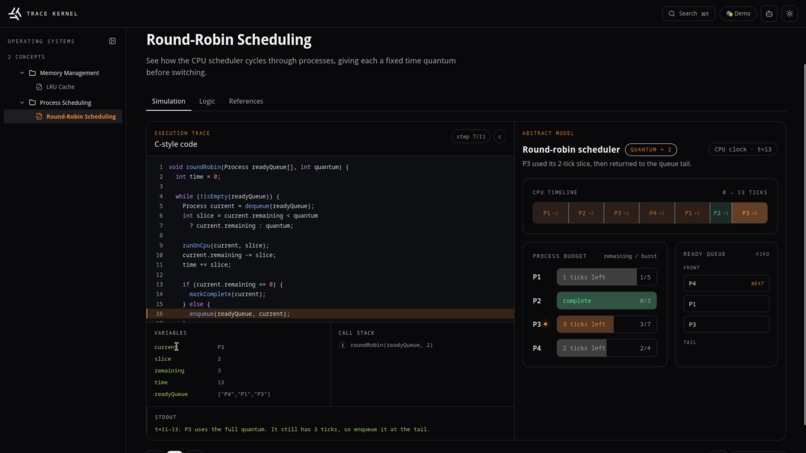
Task: Collapse the sidebar panel icon
Action: 112,41
